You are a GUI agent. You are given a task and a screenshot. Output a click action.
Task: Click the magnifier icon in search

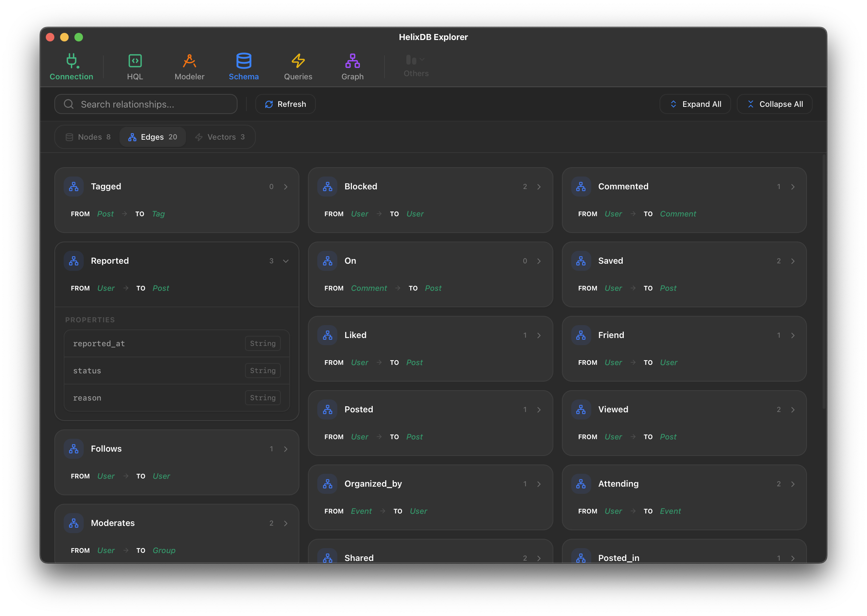tap(69, 104)
